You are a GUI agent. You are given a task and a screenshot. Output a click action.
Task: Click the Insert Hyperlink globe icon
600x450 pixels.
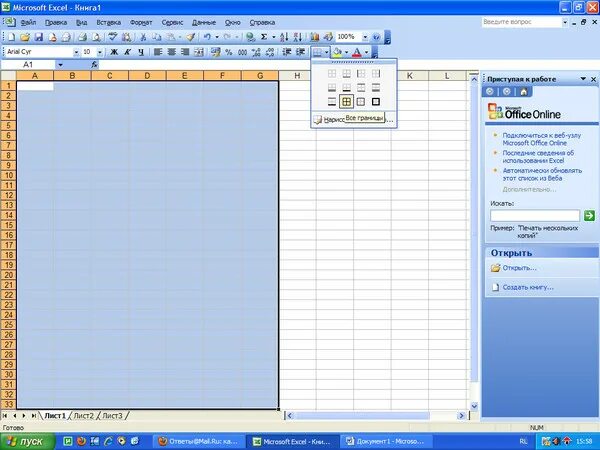(251, 37)
